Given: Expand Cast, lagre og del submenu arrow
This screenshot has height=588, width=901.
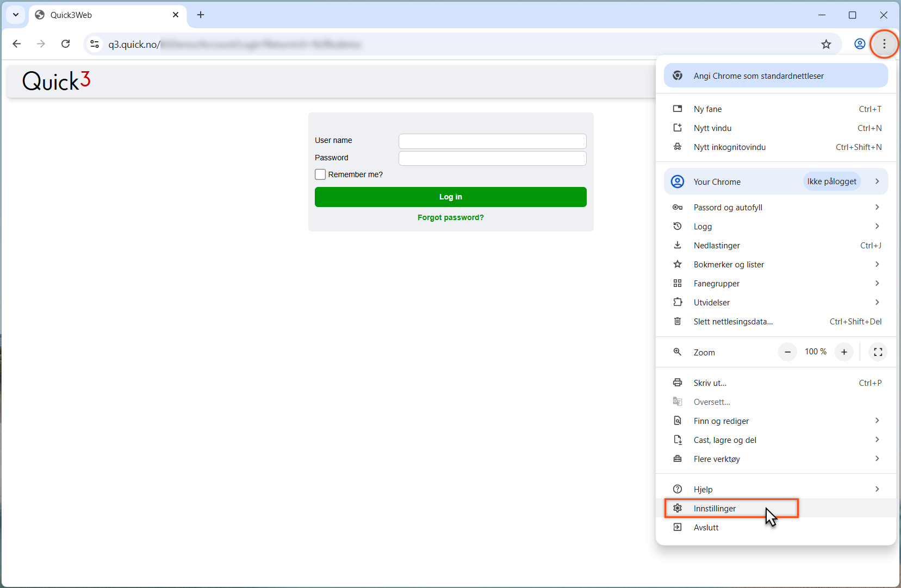Looking at the screenshot, I should [x=877, y=440].
